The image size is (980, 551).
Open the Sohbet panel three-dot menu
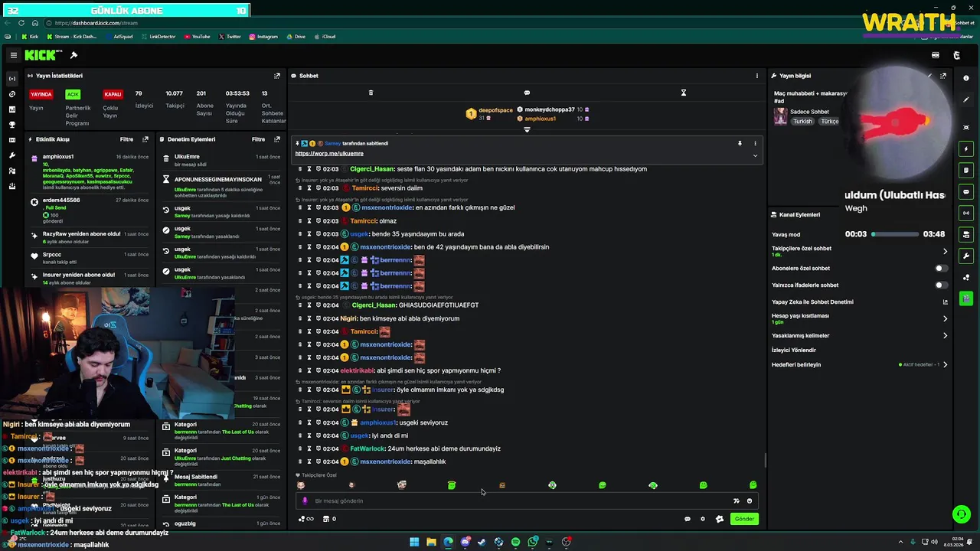coord(757,76)
